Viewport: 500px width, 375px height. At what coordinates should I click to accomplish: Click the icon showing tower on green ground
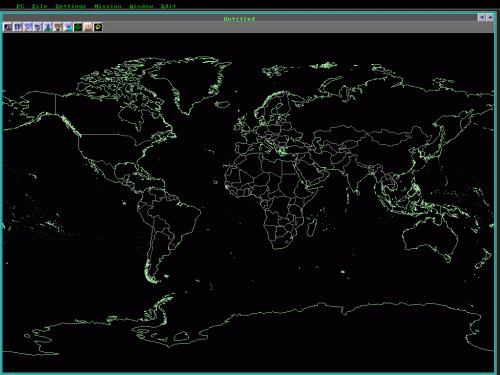click(48, 27)
